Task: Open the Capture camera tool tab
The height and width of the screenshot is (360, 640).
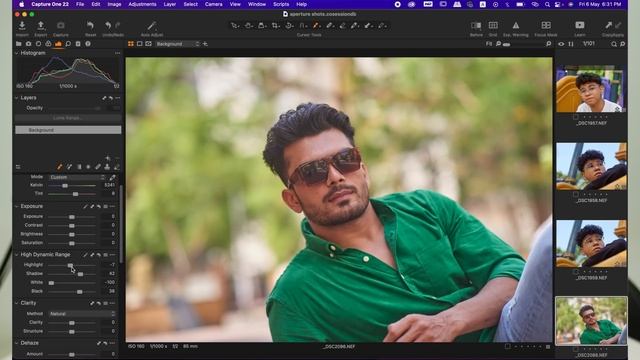Action: point(29,44)
